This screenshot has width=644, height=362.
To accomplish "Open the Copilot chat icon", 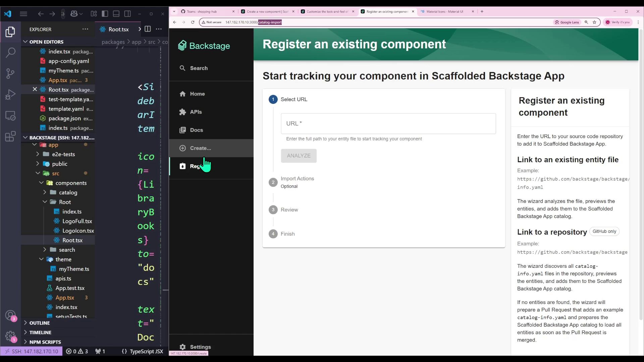I will [74, 14].
